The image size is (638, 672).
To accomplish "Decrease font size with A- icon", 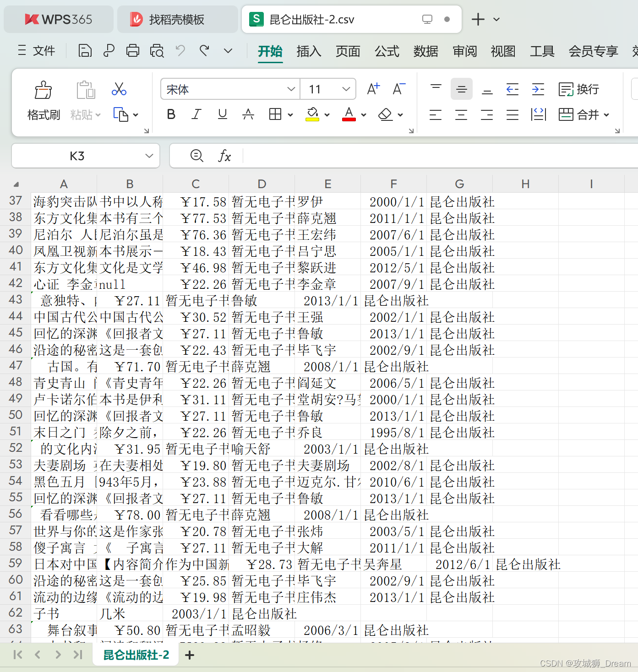I will pos(398,89).
